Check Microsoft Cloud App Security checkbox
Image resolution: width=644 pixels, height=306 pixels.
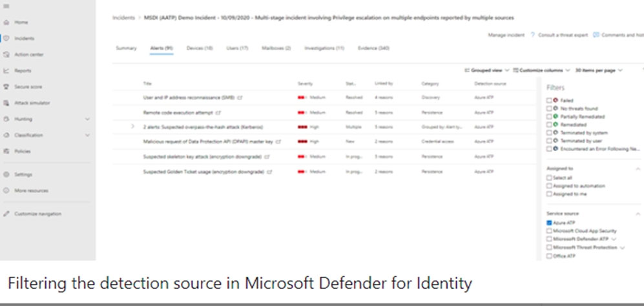(549, 231)
